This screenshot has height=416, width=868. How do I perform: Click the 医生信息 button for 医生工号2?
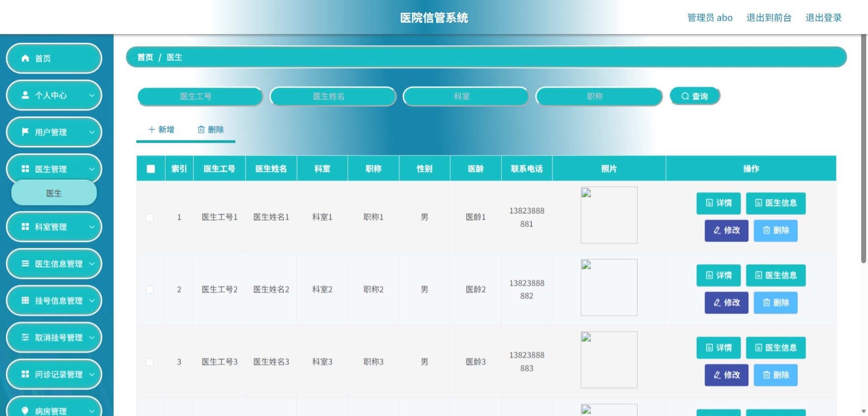pyautogui.click(x=776, y=276)
